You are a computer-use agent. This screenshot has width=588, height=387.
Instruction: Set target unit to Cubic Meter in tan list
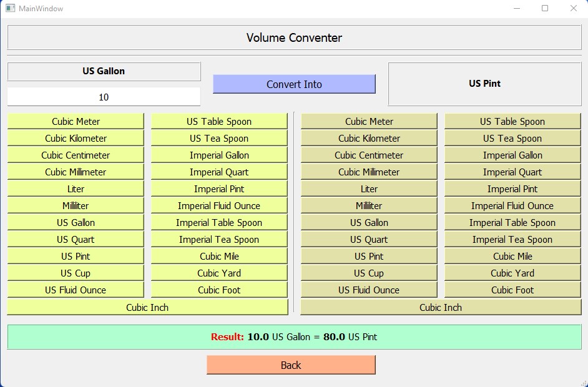point(369,122)
